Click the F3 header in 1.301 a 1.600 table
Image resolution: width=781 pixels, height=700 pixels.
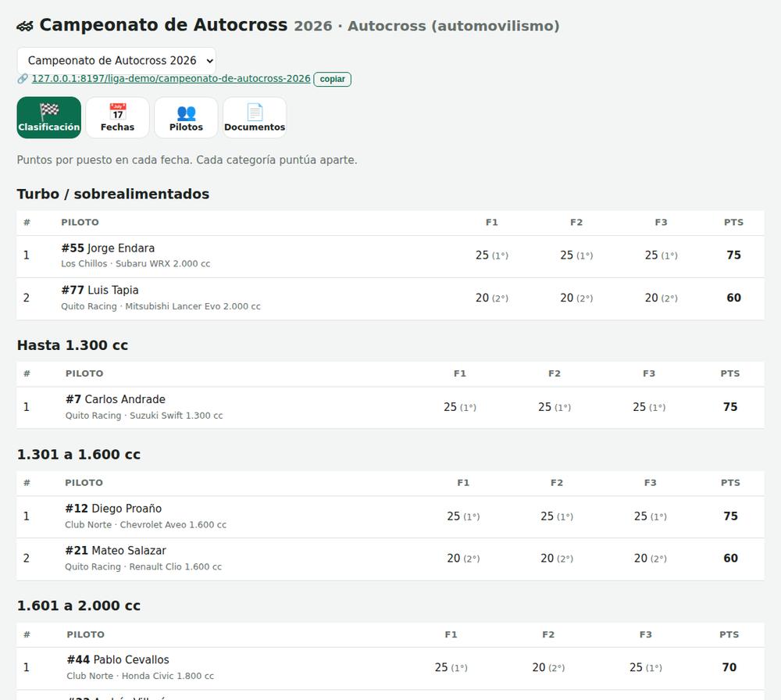650,483
